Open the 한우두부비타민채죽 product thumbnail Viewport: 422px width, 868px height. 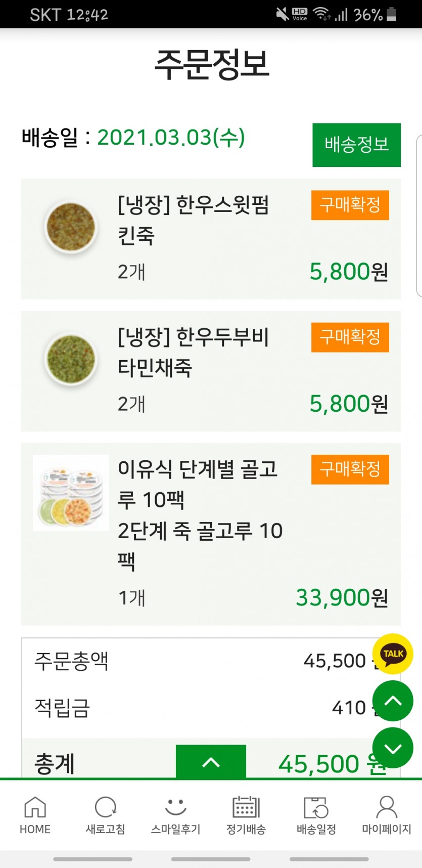pos(71,359)
